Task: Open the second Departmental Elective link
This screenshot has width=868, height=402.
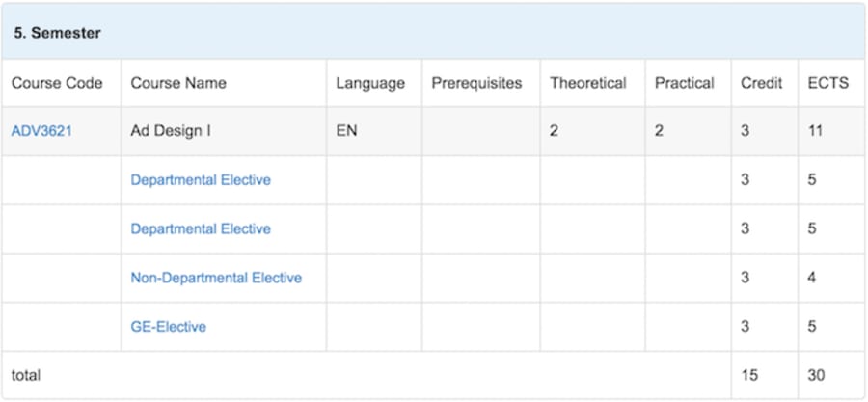Action: [x=201, y=228]
